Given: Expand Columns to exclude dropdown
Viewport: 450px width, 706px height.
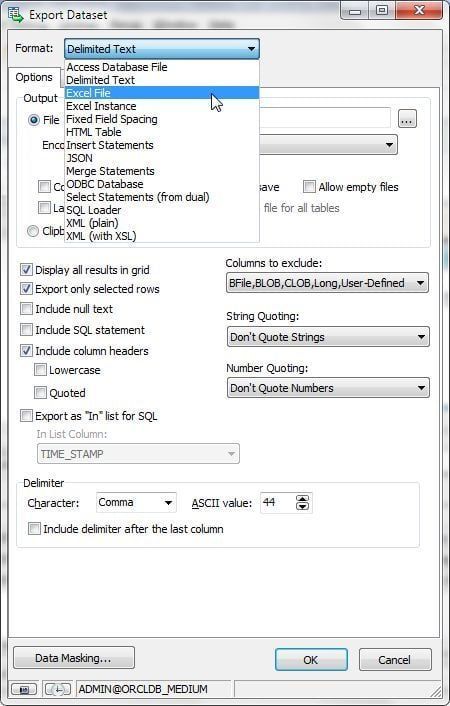Looking at the screenshot, I should pyautogui.click(x=327, y=283).
